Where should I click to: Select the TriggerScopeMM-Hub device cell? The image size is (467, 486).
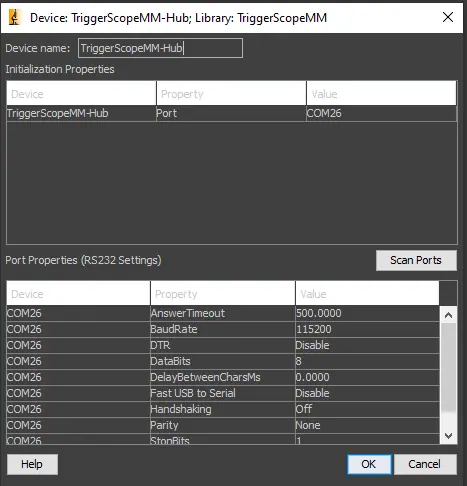click(x=81, y=113)
